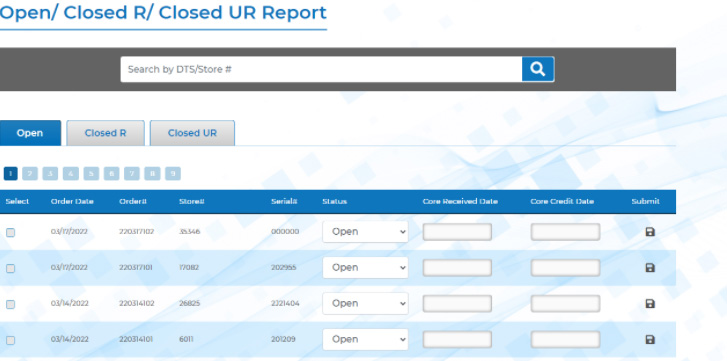Screen dimensions: 727x361
Task: Focus the Search by DTS/Store # field
Action: pyautogui.click(x=321, y=69)
